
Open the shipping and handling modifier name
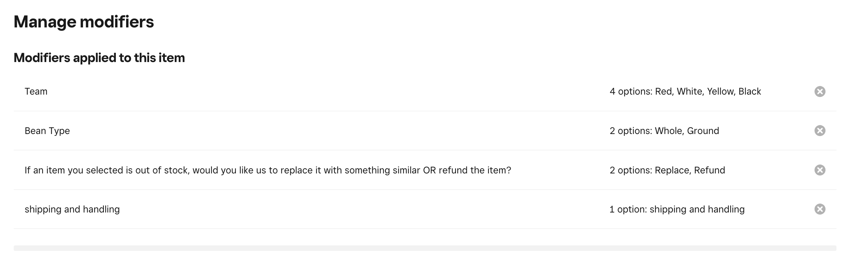(72, 209)
